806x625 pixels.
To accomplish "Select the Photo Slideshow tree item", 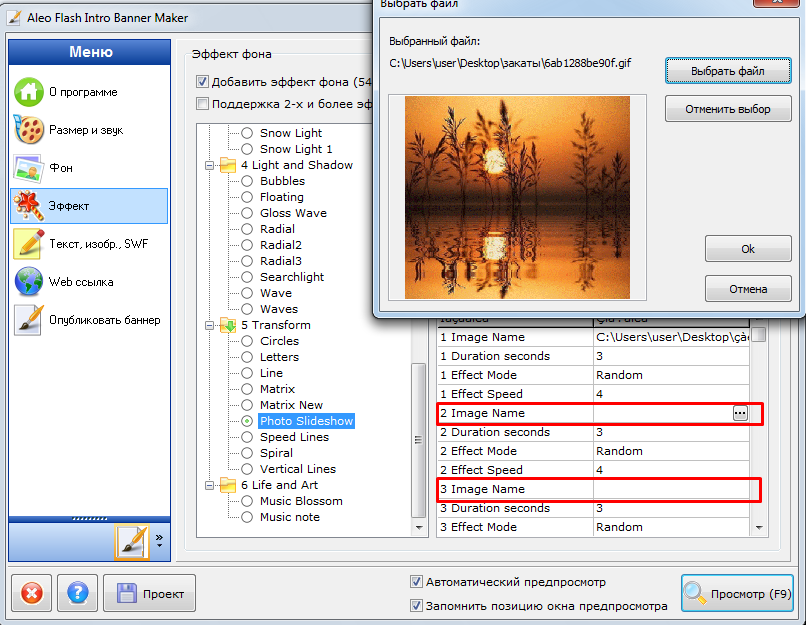I will 306,421.
